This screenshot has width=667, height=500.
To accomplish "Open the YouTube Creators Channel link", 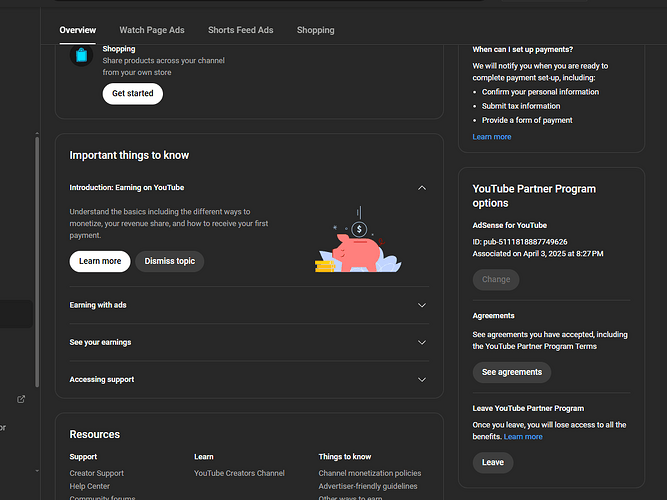I will pos(239,473).
